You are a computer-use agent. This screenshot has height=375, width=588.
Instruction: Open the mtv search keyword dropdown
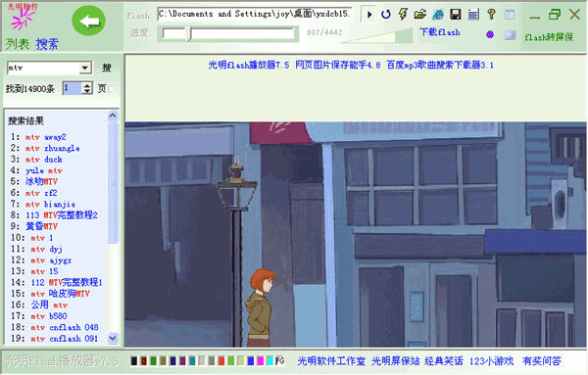85,68
